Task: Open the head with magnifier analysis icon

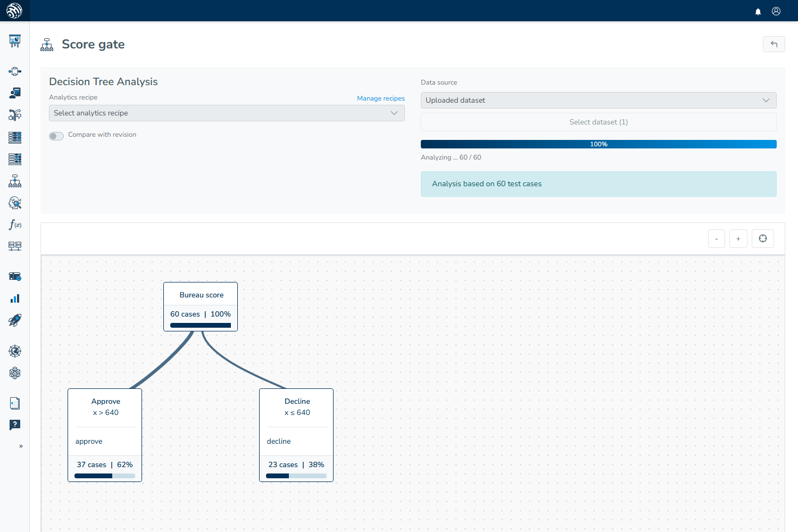Action: point(15,203)
